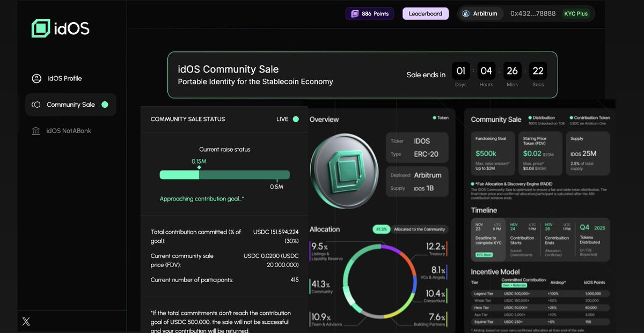Open idOS Profile in sidebar
Screen dimensions: 644x333
pyautogui.click(x=57, y=78)
